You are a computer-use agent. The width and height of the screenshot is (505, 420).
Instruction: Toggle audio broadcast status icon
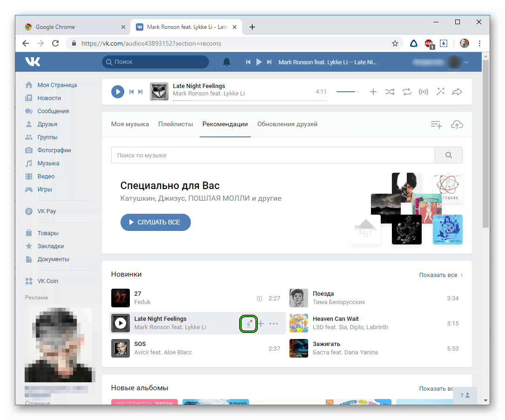(x=424, y=92)
